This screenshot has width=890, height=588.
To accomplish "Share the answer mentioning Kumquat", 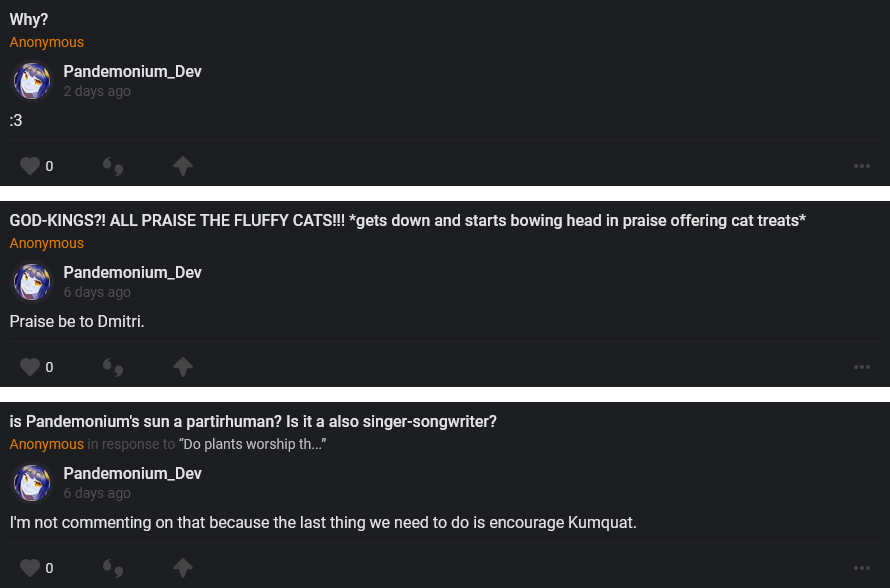I will click(182, 568).
